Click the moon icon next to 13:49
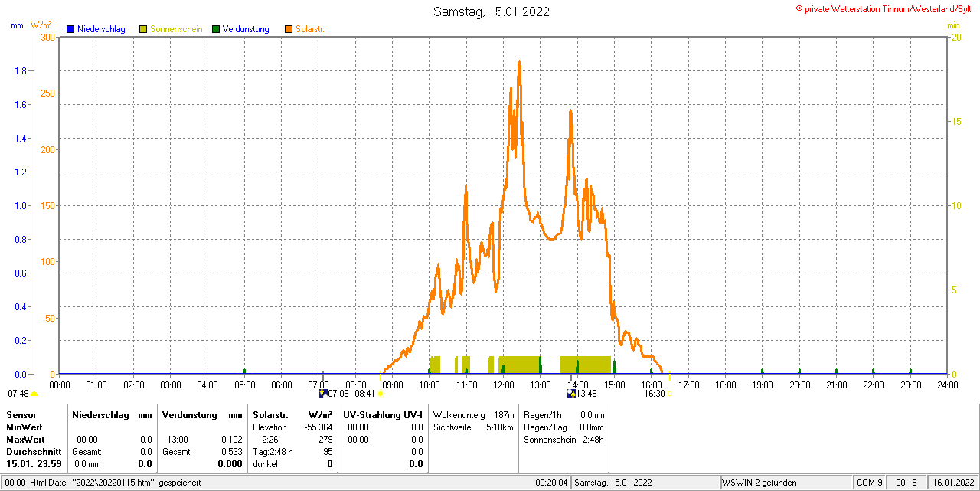This screenshot has height=491, width=980. (x=571, y=393)
